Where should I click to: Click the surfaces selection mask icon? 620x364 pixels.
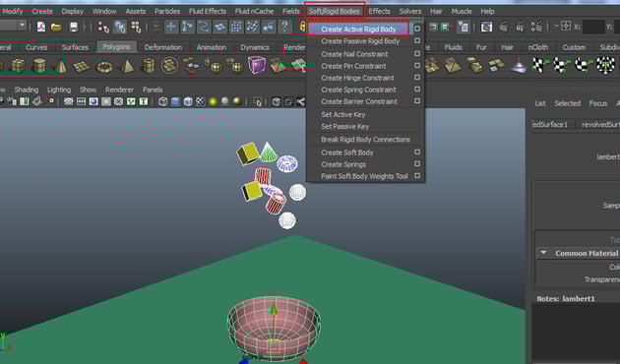219,27
